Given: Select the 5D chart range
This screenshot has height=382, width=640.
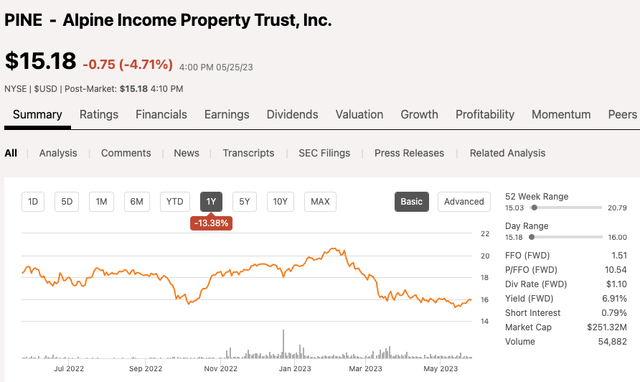Looking at the screenshot, I should 67,202.
